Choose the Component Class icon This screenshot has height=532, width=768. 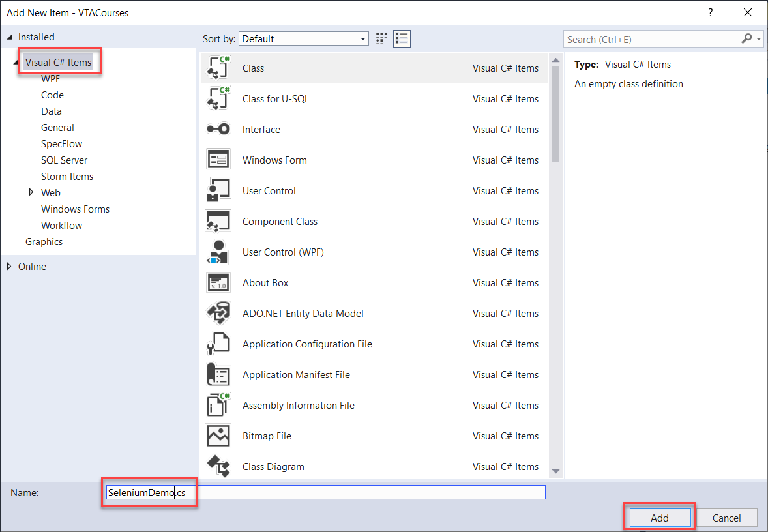click(x=218, y=222)
